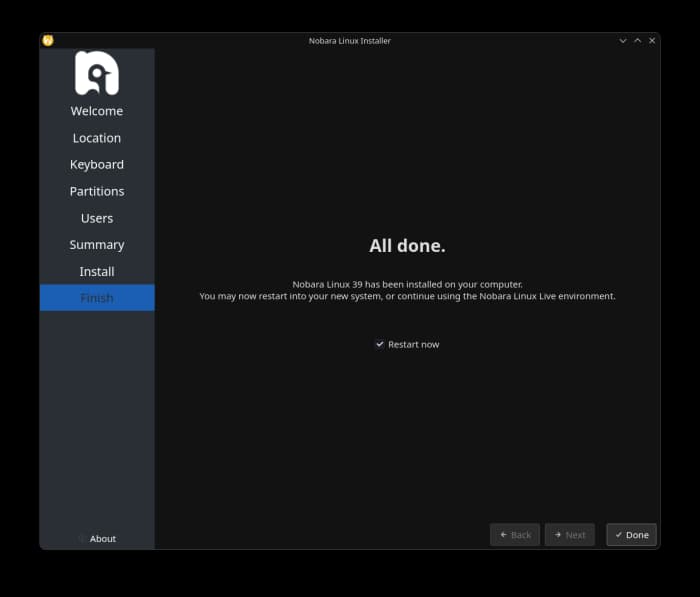Close the Nobara Linux Installer window
The width and height of the screenshot is (700, 597).
[652, 41]
